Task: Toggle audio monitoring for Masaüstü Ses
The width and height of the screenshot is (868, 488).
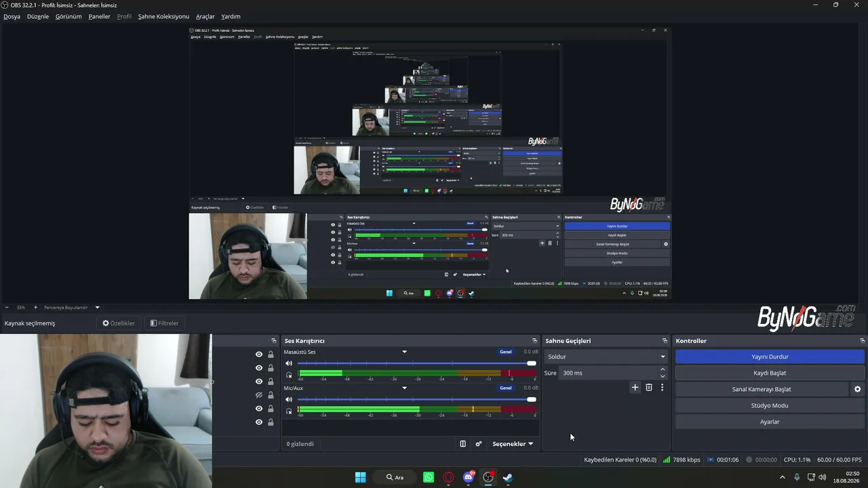Action: (289, 375)
